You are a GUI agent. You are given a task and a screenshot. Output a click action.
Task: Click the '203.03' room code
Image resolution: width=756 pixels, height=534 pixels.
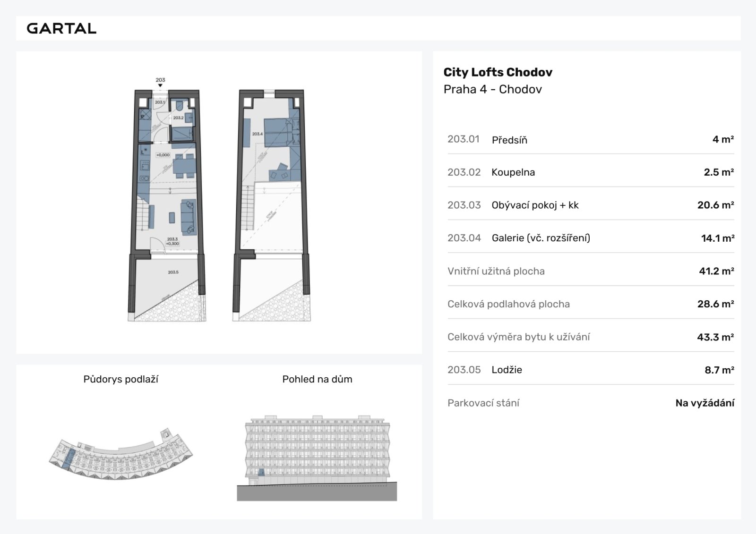pos(464,205)
